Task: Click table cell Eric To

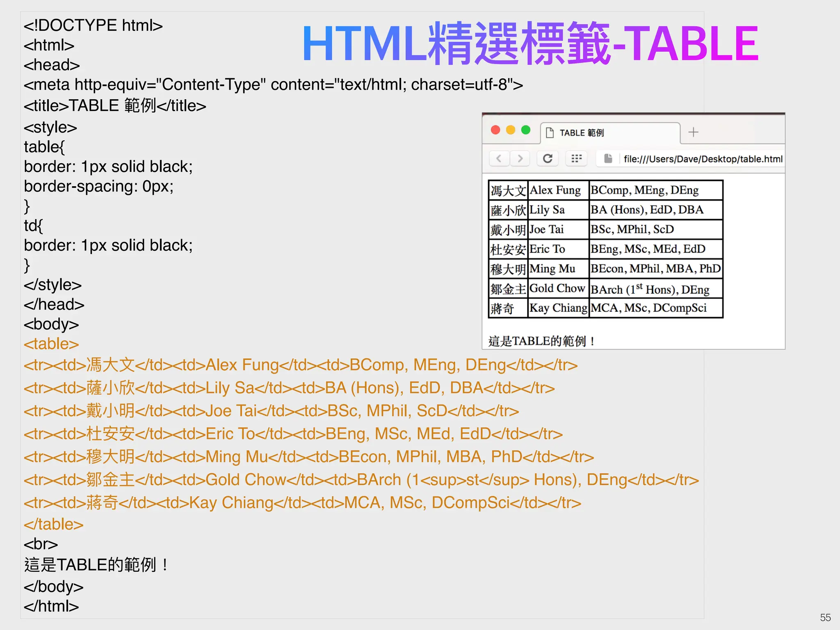Action: (x=558, y=249)
